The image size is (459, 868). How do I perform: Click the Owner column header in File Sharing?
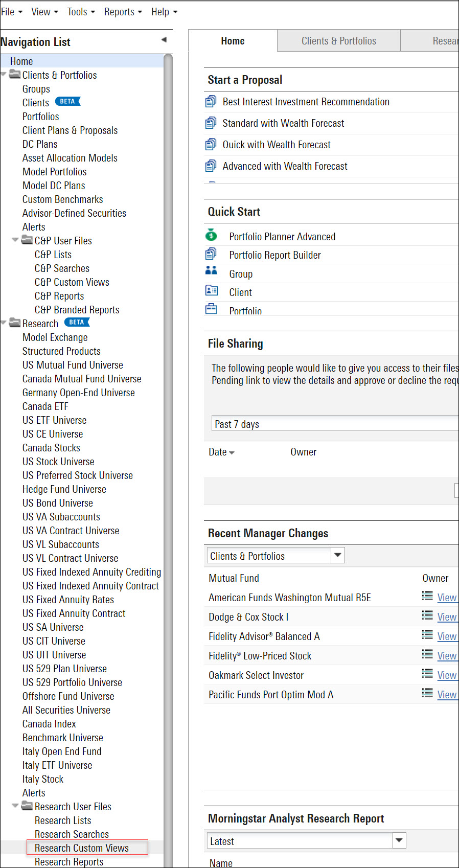tap(304, 452)
